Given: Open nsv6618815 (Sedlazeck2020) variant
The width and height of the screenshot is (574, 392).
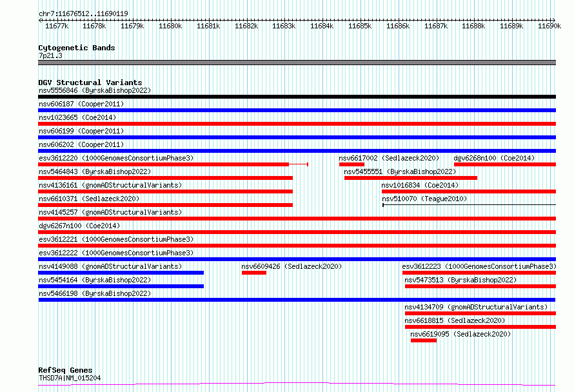Looking at the screenshot, I should [x=455, y=320].
